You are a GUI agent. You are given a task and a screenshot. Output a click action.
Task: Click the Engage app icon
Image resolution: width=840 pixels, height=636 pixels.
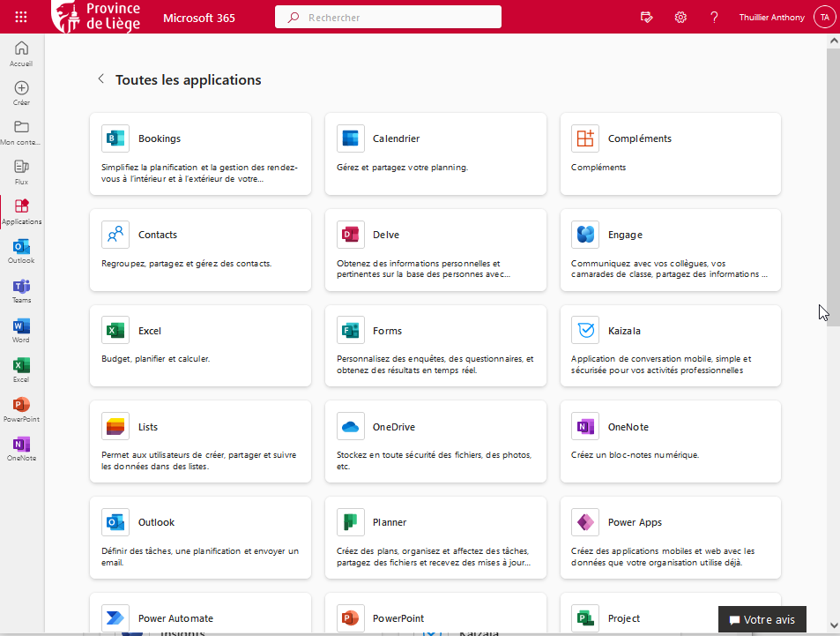click(x=585, y=235)
